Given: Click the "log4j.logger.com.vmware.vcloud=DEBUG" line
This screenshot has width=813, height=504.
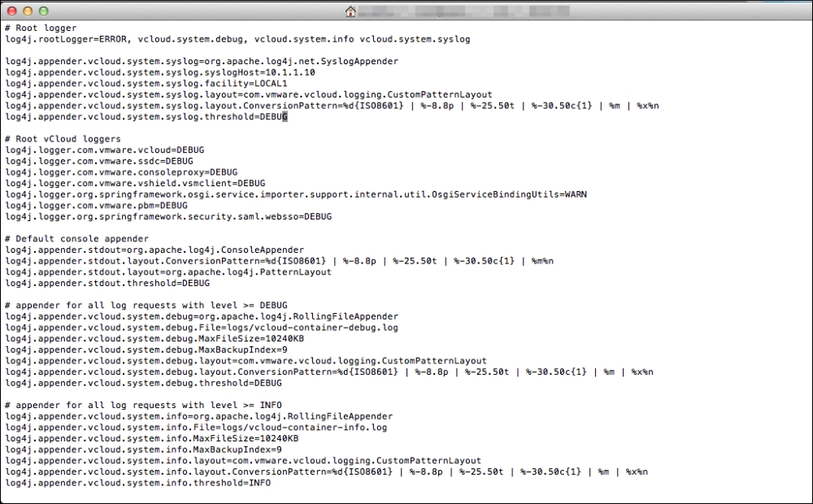Looking at the screenshot, I should click(x=105, y=150).
